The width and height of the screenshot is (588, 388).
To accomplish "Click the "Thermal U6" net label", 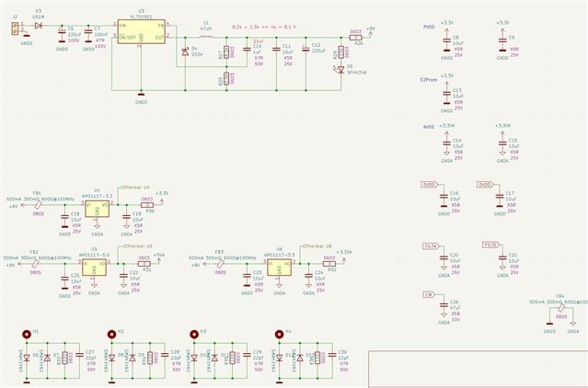I will pos(317,246).
